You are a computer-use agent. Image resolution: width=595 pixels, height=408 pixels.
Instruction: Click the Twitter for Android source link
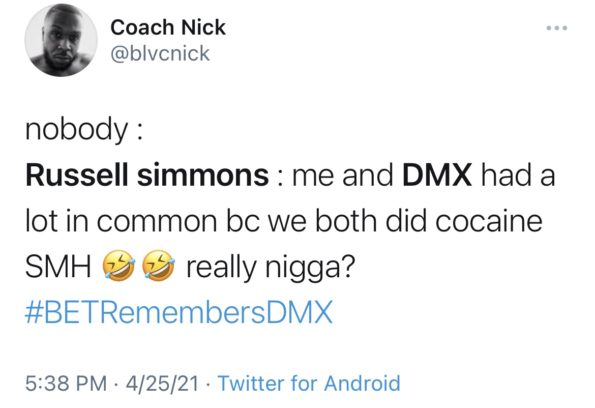[x=309, y=383]
